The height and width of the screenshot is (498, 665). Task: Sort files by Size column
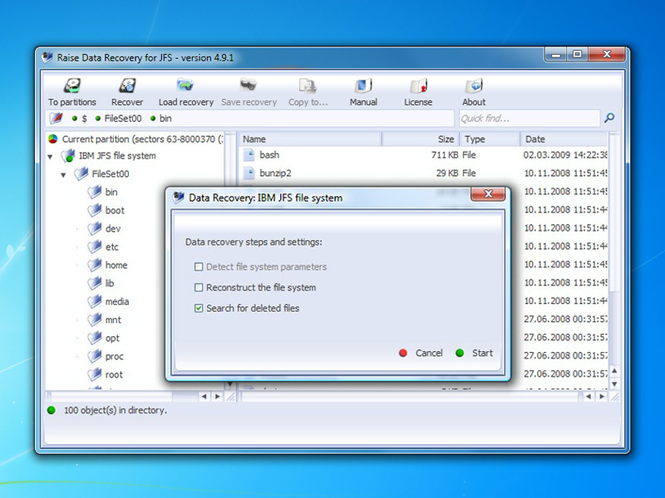[x=421, y=139]
